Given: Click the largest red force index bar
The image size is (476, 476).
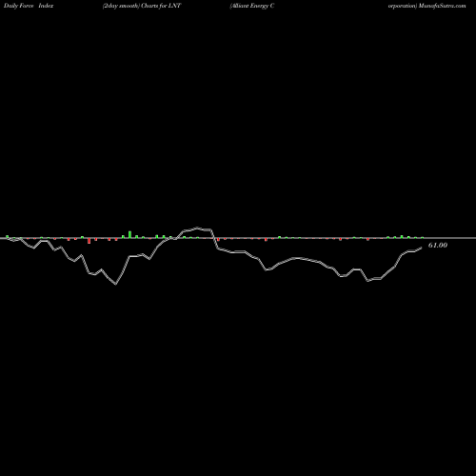Looking at the screenshot, I should pos(89,241).
